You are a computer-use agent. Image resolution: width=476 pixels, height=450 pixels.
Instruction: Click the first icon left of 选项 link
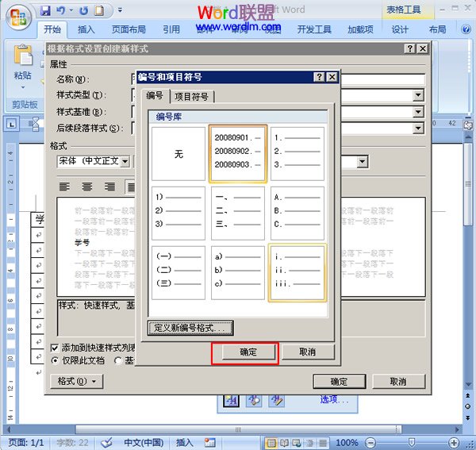(232, 401)
